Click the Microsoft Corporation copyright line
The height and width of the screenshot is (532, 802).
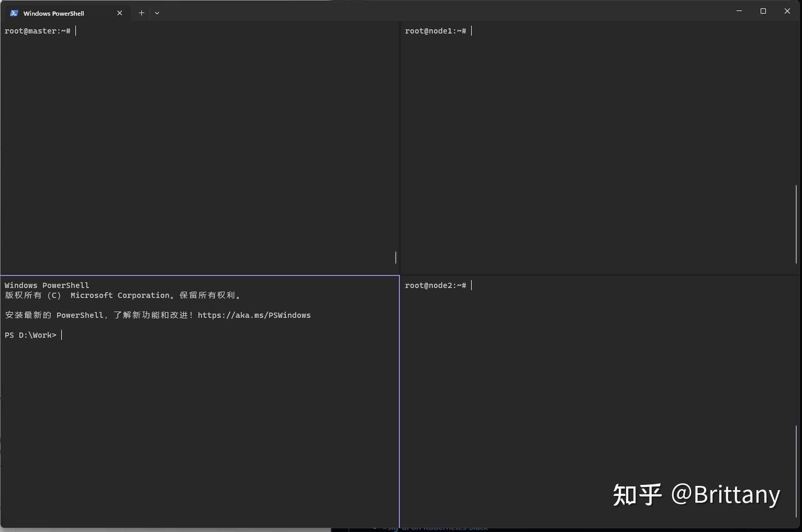point(124,295)
